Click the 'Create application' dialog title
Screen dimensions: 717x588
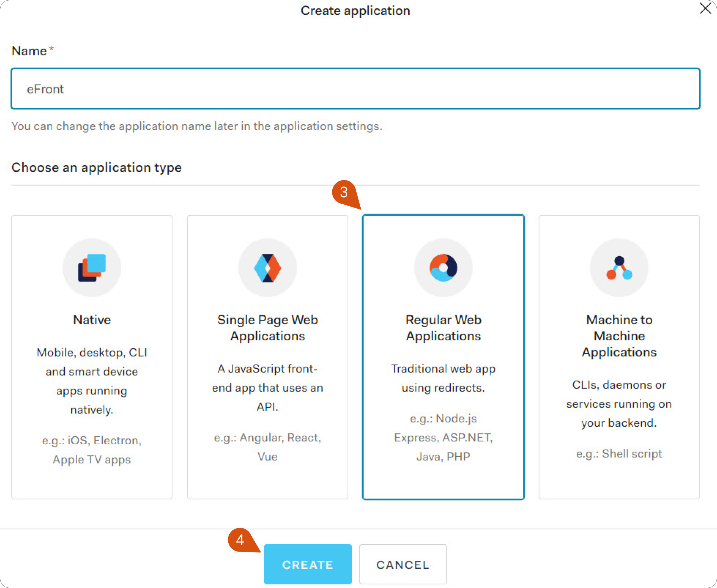coord(355,11)
